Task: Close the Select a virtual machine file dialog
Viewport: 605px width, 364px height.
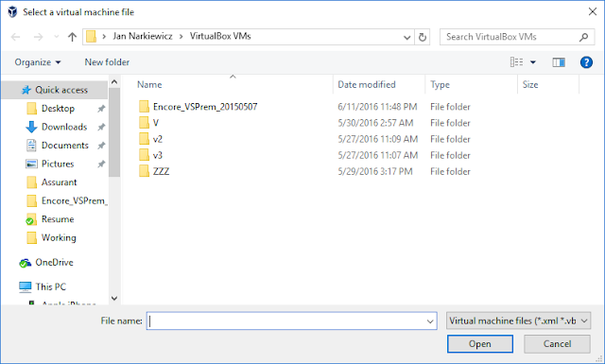Action: pyautogui.click(x=593, y=12)
